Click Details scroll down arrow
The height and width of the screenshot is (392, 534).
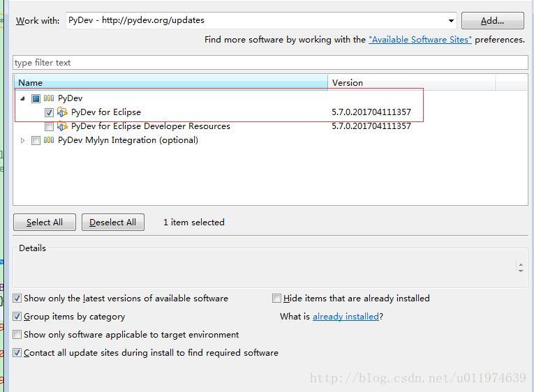(521, 271)
